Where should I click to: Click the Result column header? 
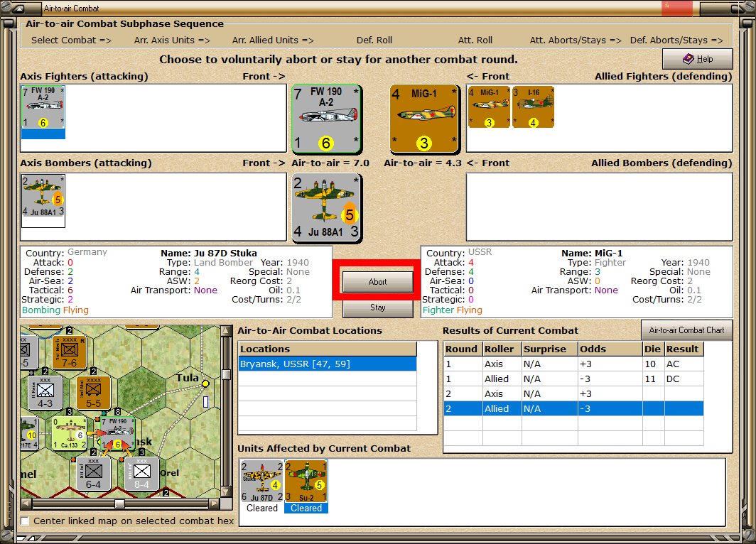click(x=684, y=349)
